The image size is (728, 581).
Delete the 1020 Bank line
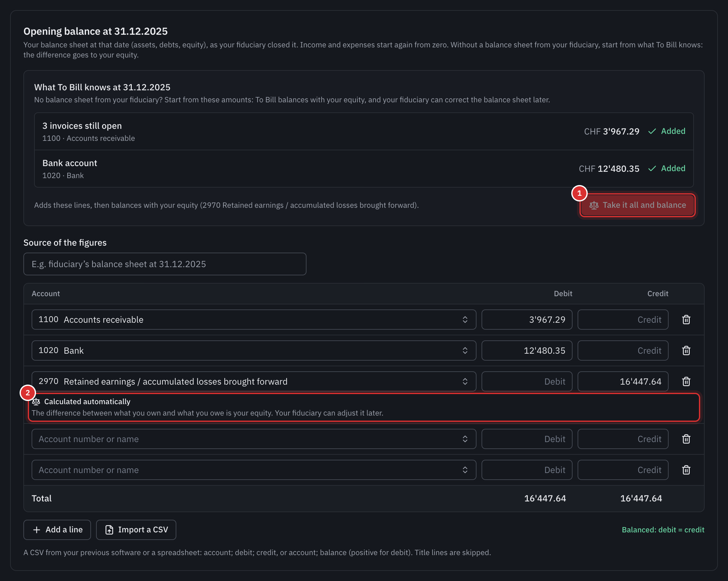(x=686, y=350)
